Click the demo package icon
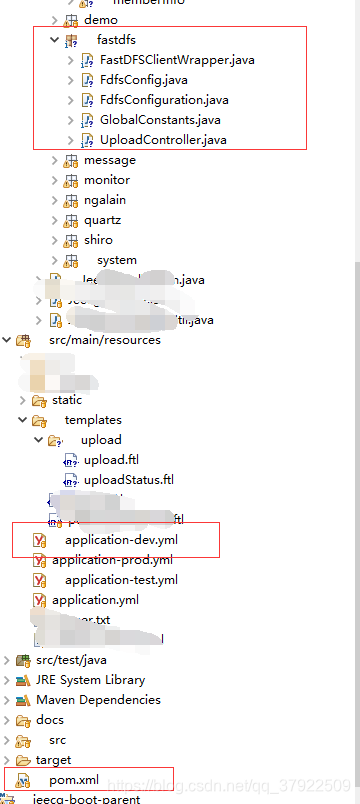 click(x=70, y=21)
